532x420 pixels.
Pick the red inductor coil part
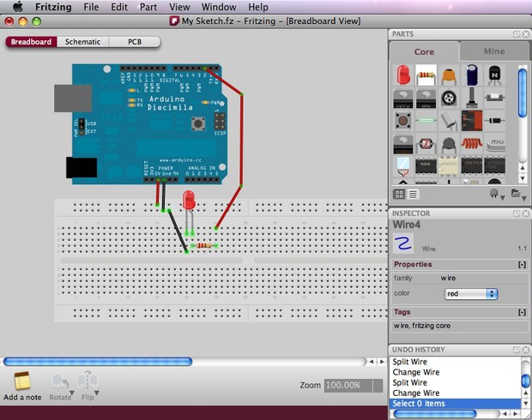pyautogui.click(x=471, y=142)
